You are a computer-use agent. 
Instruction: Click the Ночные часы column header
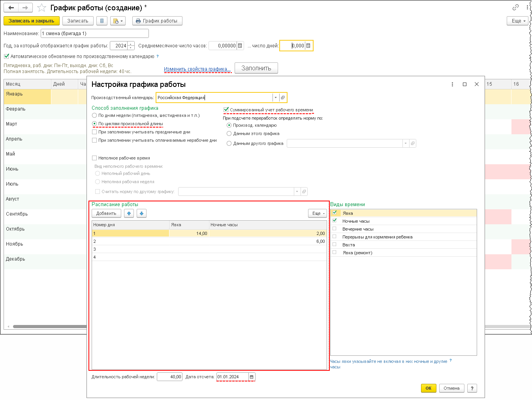(267, 225)
